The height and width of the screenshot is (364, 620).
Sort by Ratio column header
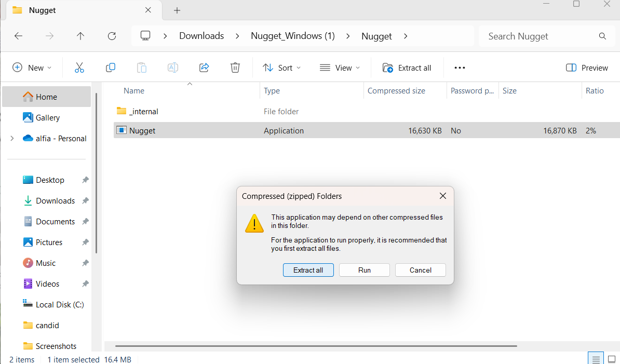pos(595,90)
